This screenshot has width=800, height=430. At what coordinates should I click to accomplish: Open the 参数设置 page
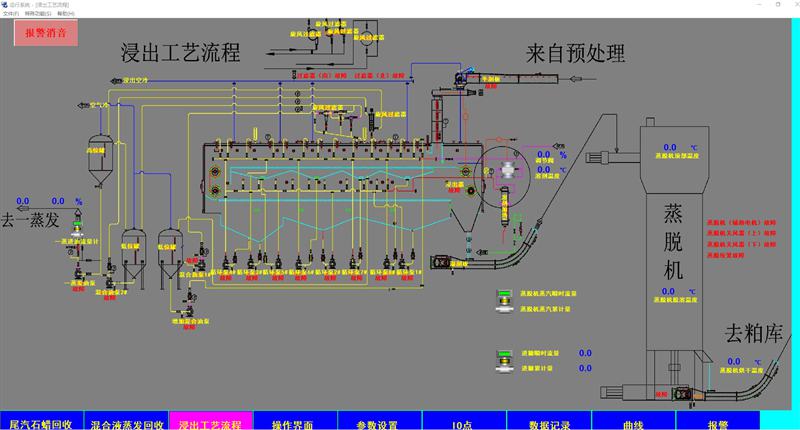click(x=379, y=423)
